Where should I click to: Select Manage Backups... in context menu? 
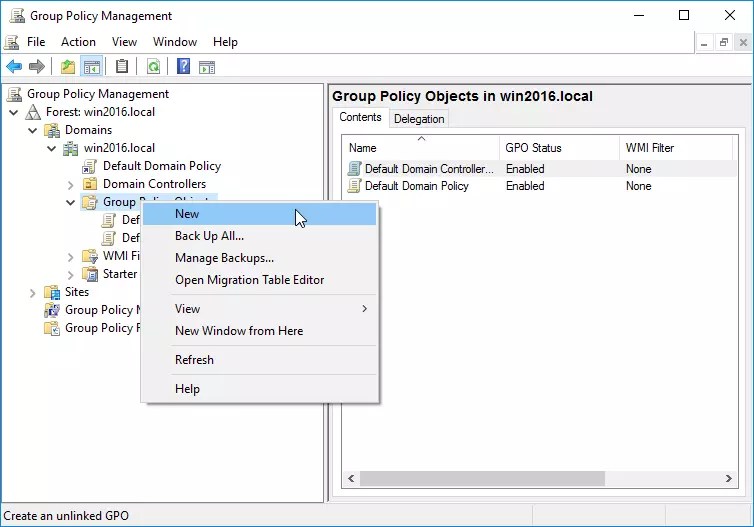(260, 258)
